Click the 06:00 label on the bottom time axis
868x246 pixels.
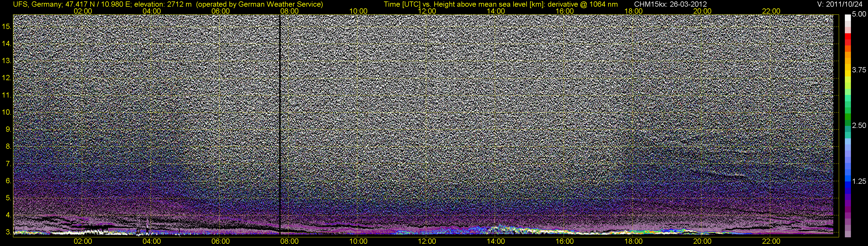(221, 241)
